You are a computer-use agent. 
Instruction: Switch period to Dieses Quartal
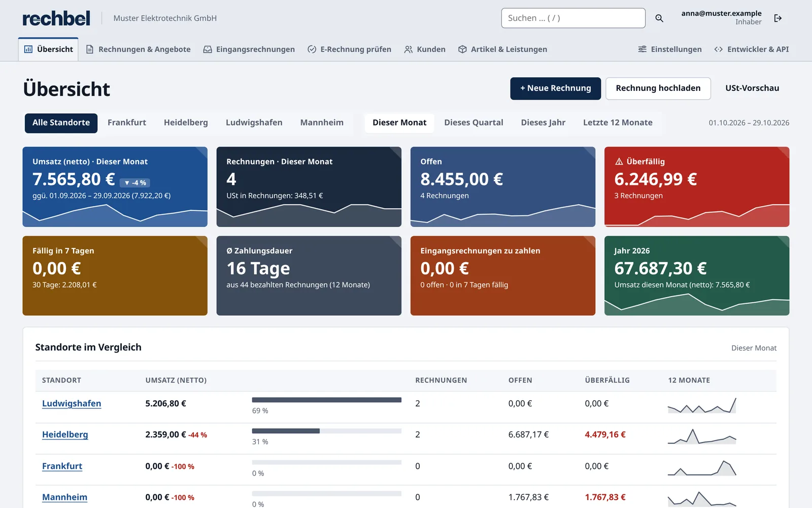(473, 123)
